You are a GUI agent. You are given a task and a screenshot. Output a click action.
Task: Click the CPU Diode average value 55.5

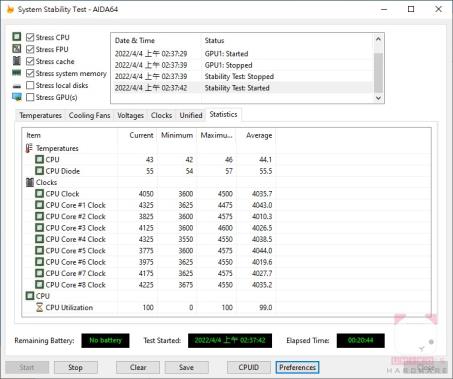tap(266, 171)
